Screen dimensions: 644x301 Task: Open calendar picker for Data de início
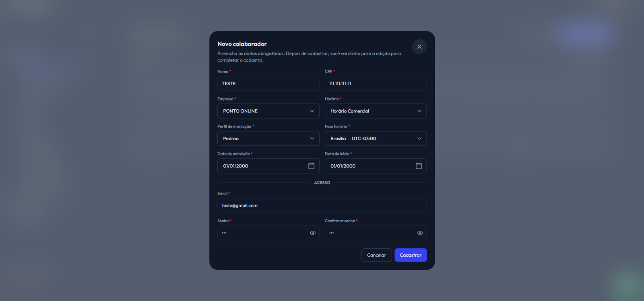419,166
